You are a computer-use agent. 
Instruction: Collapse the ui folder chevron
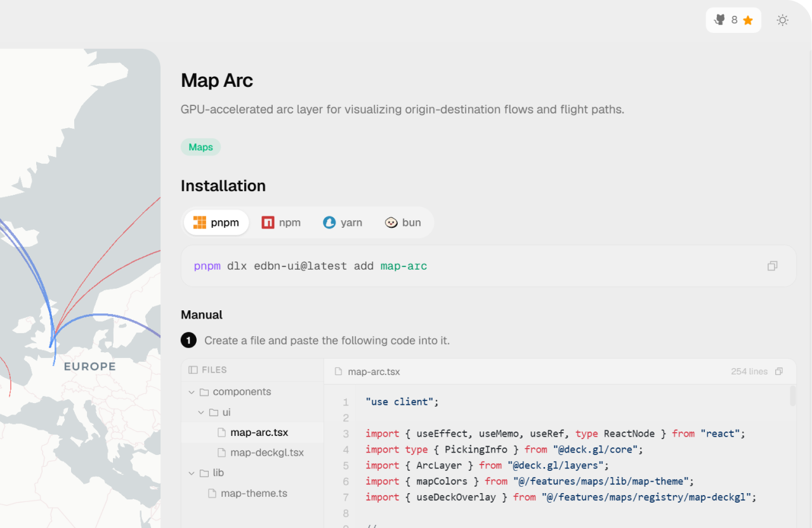point(201,412)
